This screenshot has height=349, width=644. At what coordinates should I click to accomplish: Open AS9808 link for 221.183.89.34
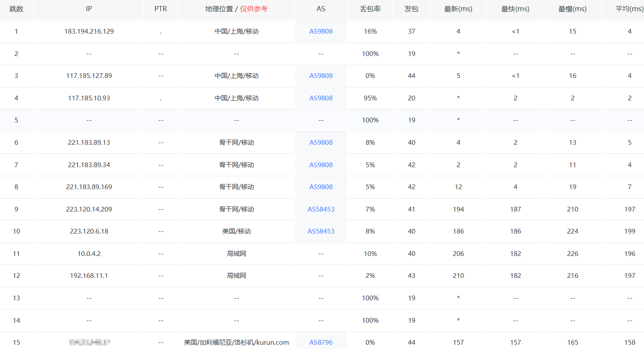[x=321, y=165]
